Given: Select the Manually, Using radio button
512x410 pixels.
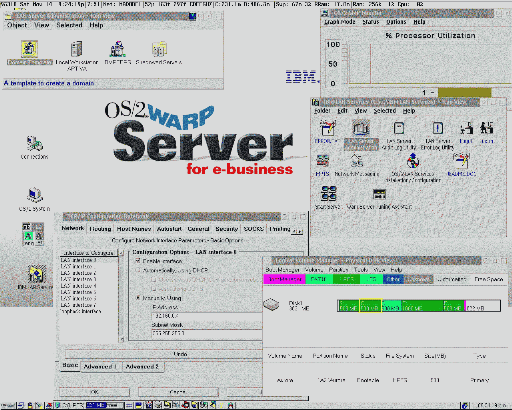Looking at the screenshot, I should pos(138,298).
